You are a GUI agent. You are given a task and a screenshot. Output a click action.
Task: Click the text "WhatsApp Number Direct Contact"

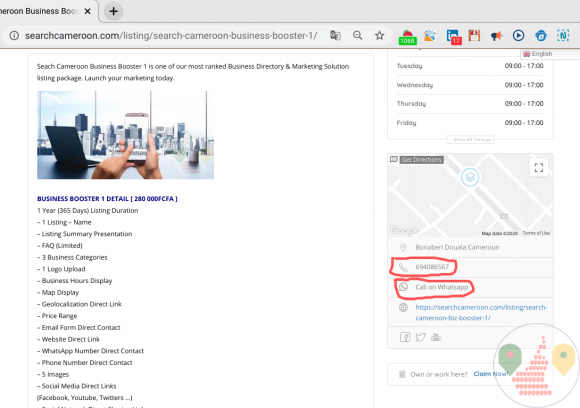[x=93, y=351]
